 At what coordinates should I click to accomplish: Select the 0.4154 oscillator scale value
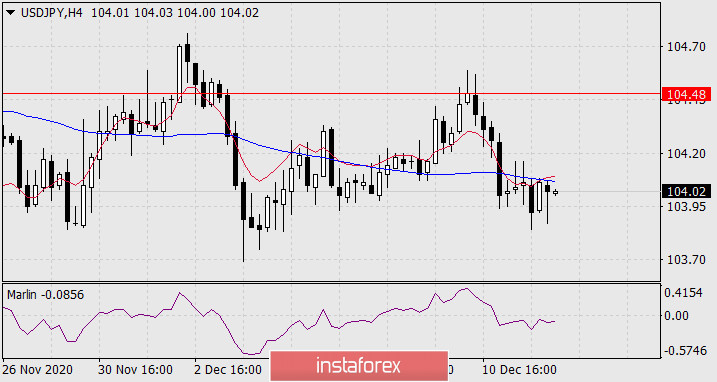pyautogui.click(x=683, y=293)
